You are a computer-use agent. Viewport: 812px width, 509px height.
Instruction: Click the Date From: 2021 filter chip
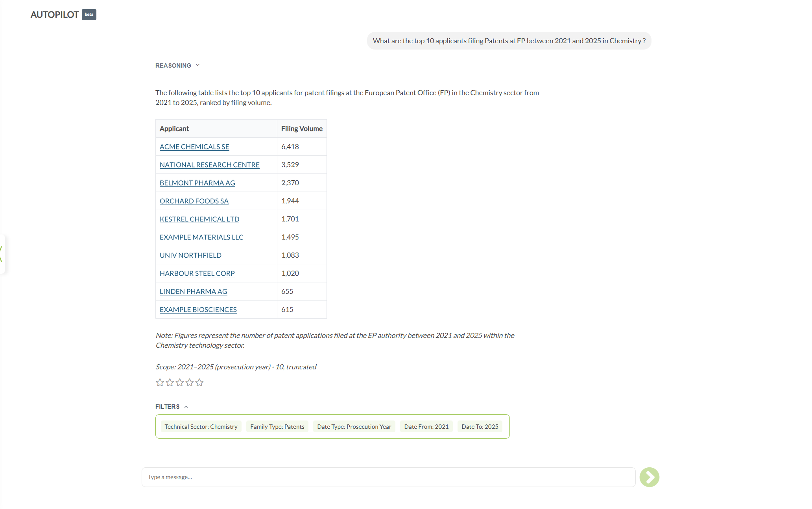coord(426,427)
